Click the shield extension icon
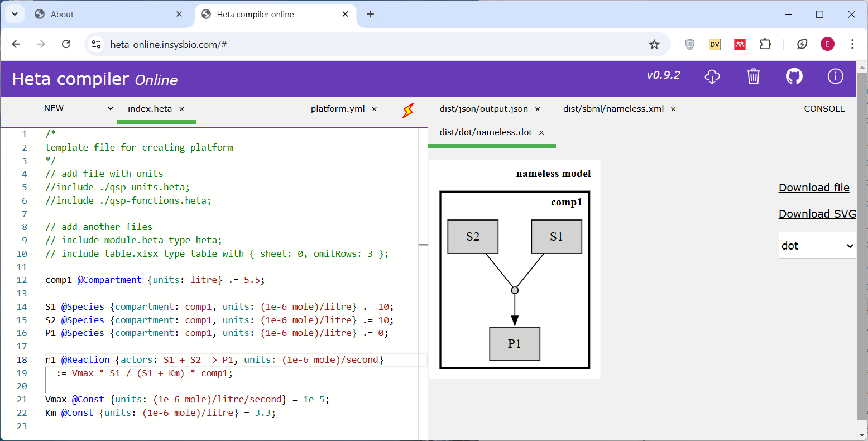The image size is (868, 441). tap(690, 44)
